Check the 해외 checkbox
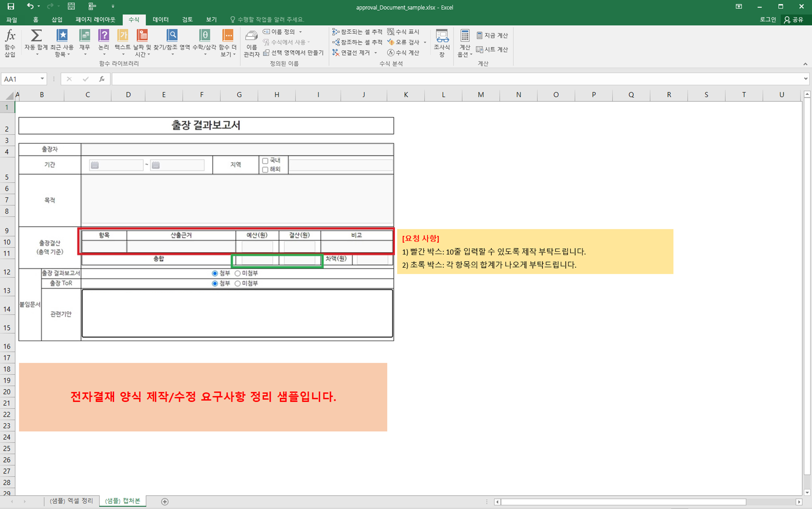The image size is (812, 509). [265, 170]
